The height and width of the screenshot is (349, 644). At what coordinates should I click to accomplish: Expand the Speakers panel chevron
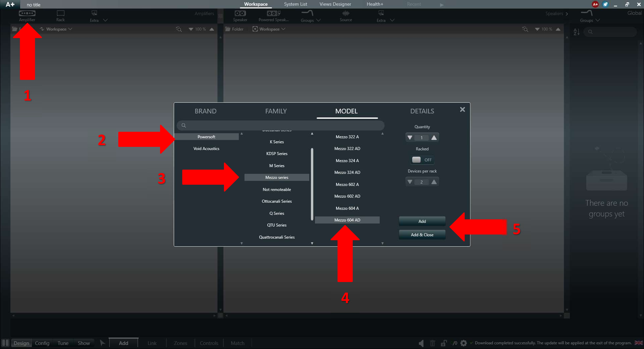567,14
